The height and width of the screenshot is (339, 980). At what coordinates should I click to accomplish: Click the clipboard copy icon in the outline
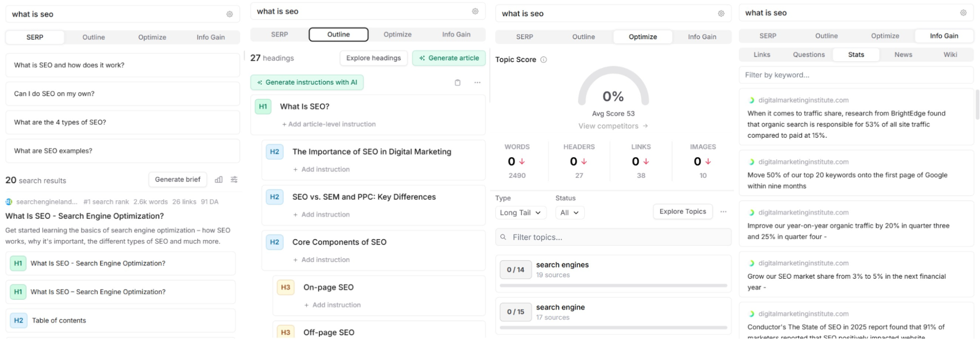pyautogui.click(x=457, y=83)
